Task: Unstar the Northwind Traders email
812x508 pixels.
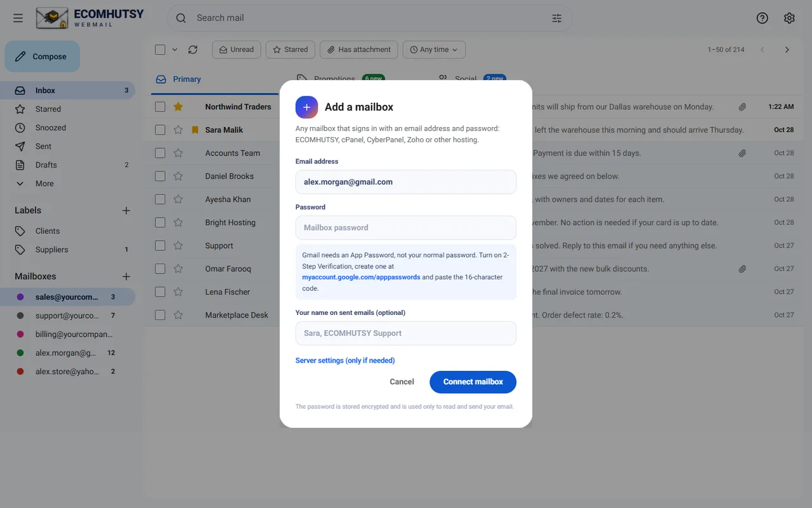Action: pos(178,107)
